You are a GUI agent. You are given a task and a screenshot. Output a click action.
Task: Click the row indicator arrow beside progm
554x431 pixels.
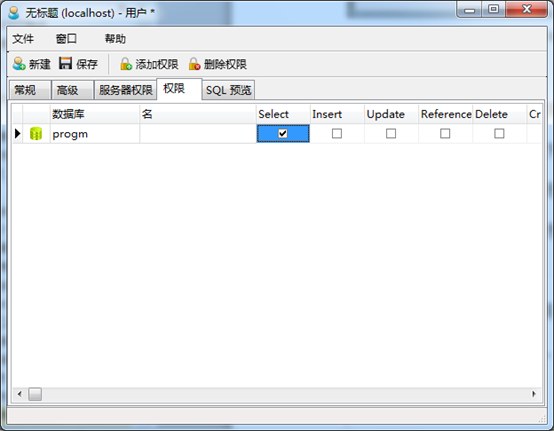tap(18, 134)
